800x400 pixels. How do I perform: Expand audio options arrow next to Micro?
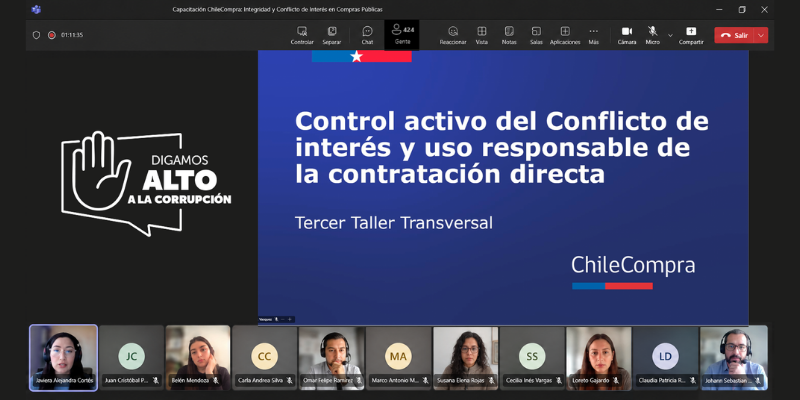click(x=670, y=35)
